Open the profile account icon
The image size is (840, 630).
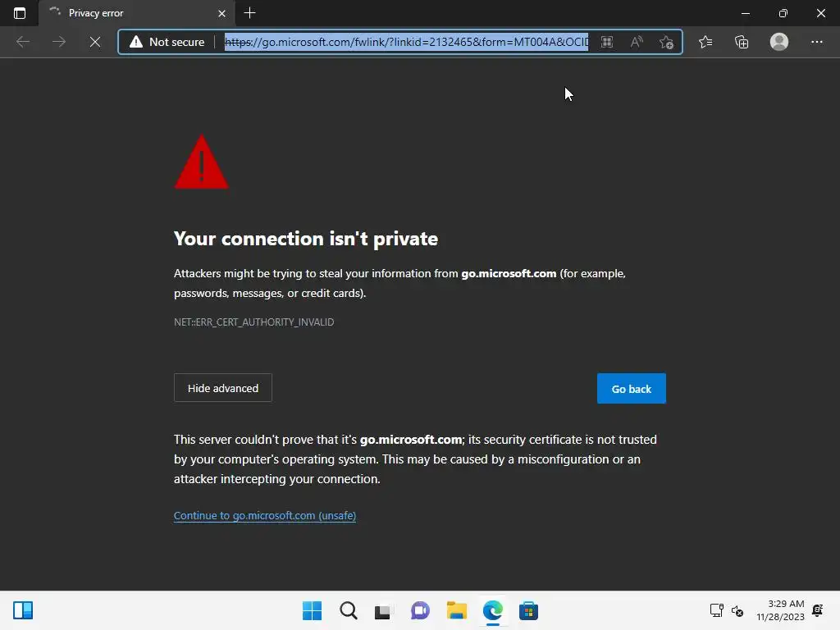tap(779, 42)
